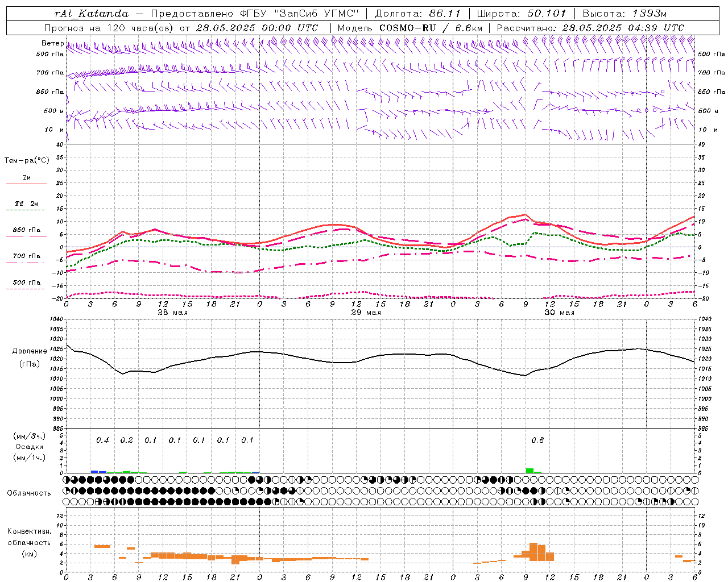Click the '(мм/3ч.)' precipitation unit label
Screen dimensions: 728x582
pos(30,436)
